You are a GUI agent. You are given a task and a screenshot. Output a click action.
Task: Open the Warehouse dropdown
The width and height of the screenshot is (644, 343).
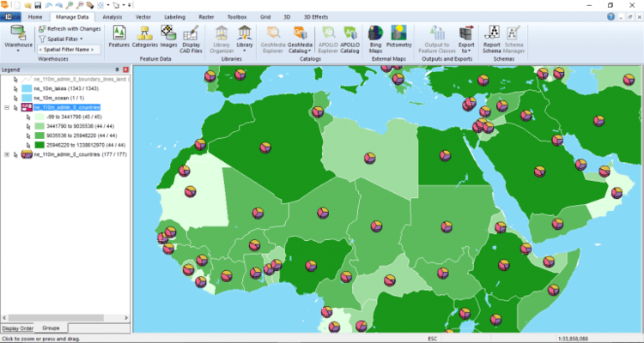click(x=17, y=39)
